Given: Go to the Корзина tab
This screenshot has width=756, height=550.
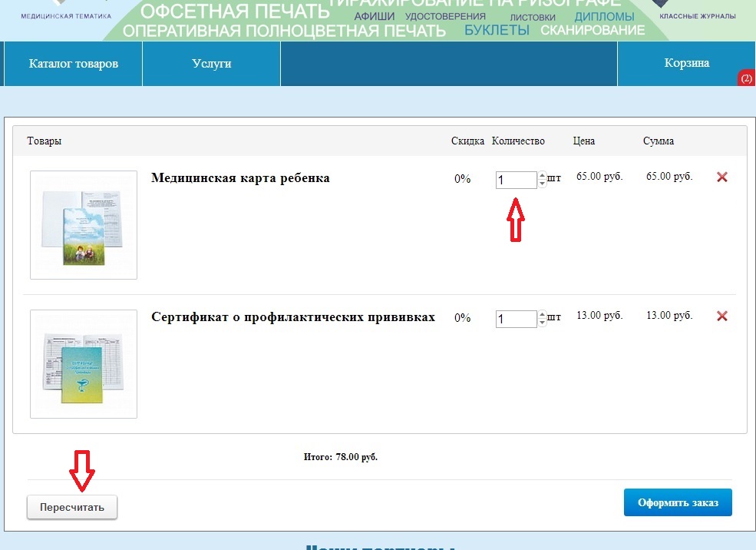Looking at the screenshot, I should point(687,63).
